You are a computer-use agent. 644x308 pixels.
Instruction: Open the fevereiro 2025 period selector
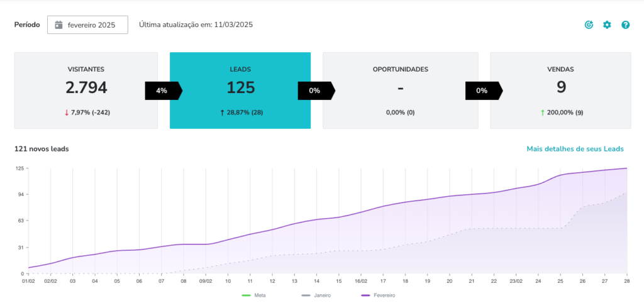(88, 25)
